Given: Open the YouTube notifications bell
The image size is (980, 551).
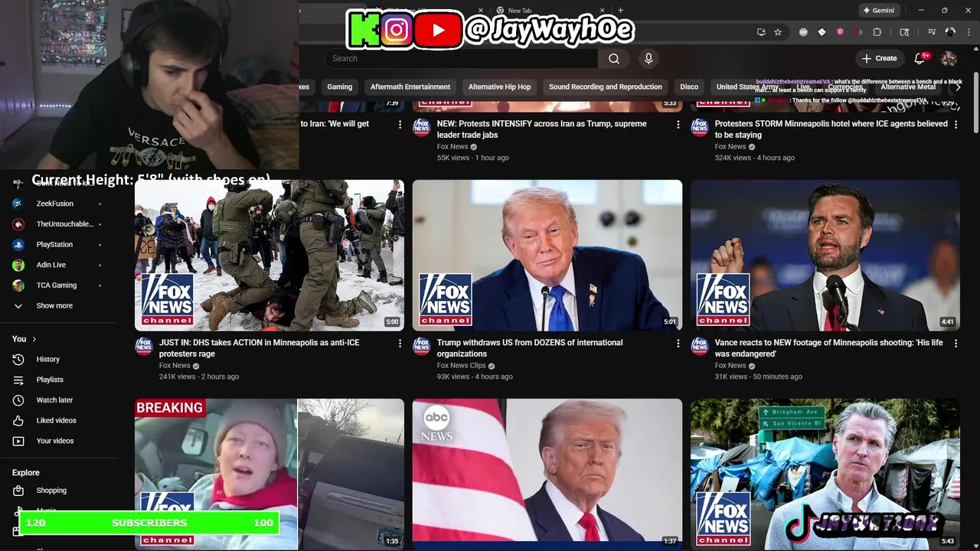Looking at the screenshot, I should click(920, 58).
